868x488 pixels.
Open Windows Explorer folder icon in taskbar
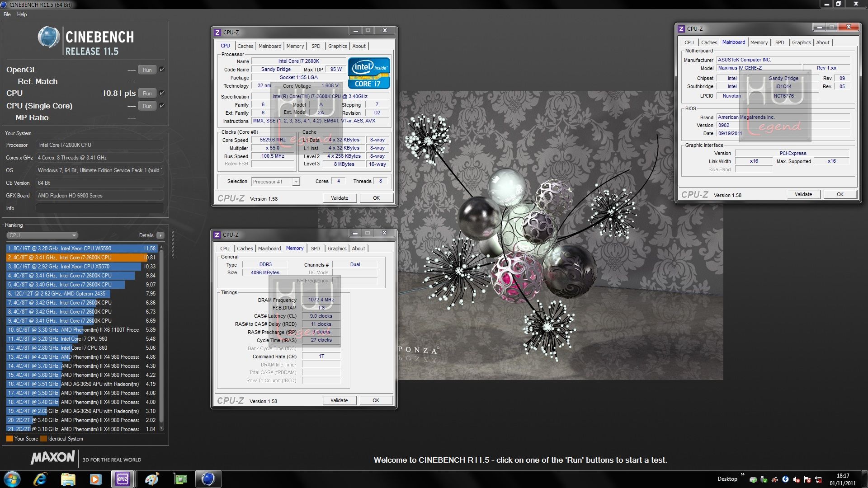(68, 479)
